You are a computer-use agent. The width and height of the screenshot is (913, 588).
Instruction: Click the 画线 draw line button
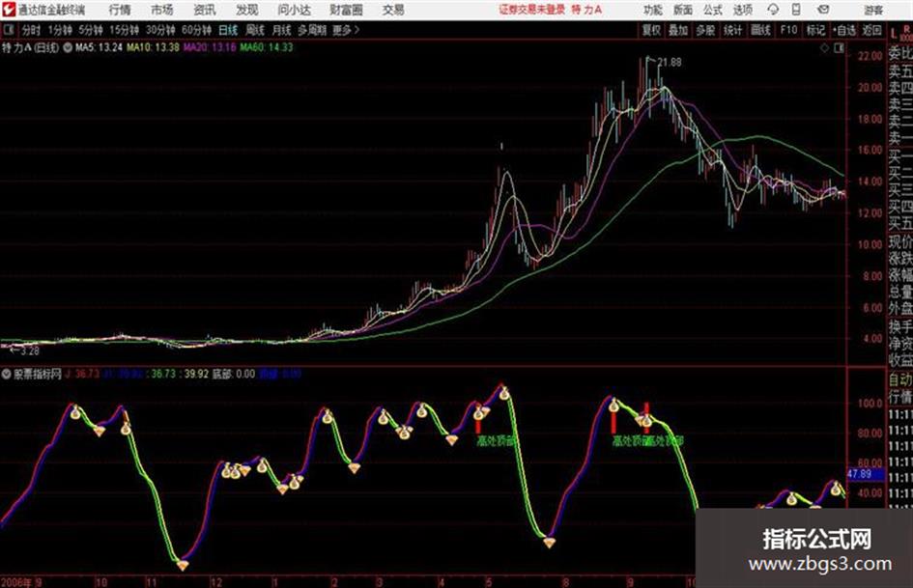(760, 30)
